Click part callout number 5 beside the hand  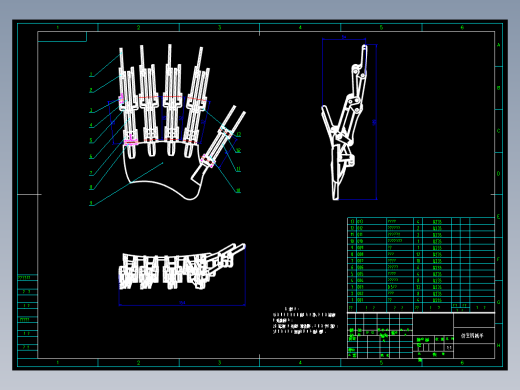(x=91, y=140)
